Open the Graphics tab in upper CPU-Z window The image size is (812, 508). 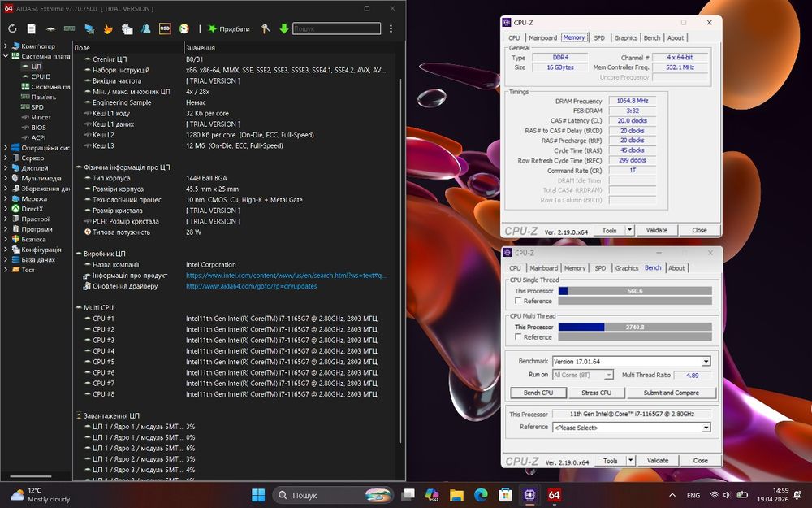pos(625,38)
